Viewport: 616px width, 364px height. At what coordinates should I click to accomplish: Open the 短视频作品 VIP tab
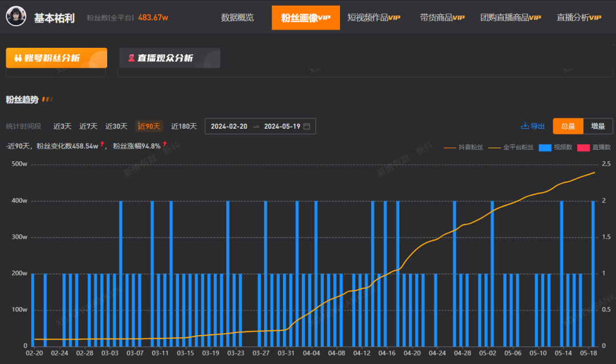coord(374,18)
